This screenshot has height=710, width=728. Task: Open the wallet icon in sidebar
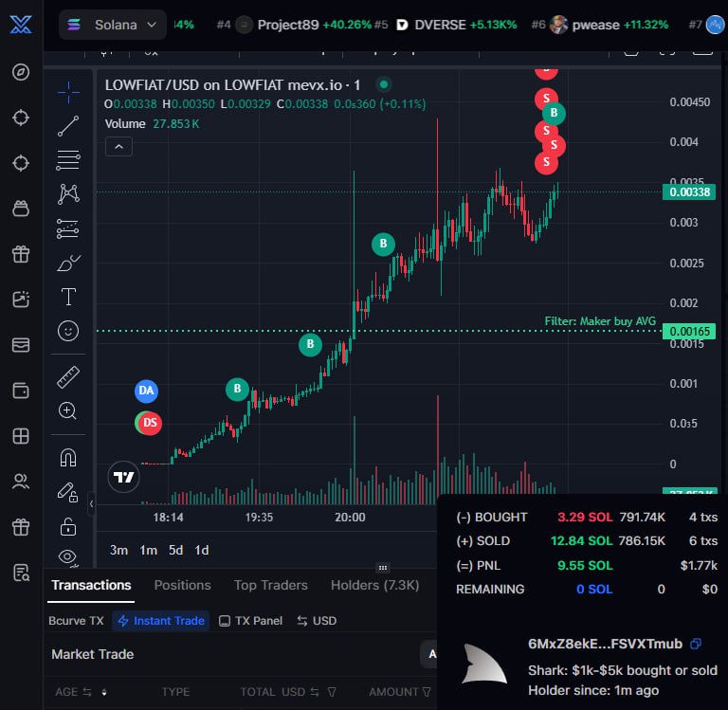click(21, 391)
